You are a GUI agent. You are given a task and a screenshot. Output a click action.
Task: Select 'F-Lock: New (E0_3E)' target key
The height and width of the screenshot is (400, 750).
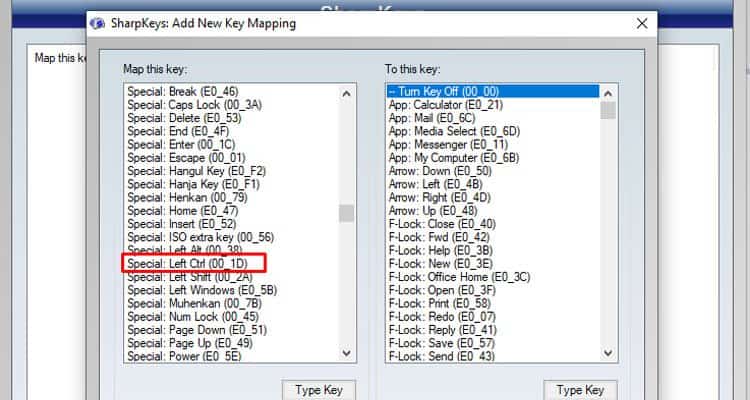tap(441, 264)
